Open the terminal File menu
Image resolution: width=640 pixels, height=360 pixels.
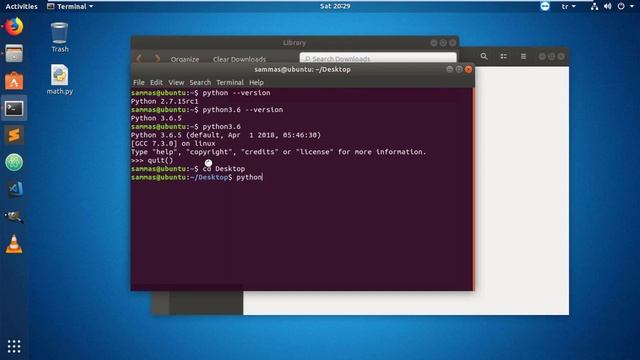[139, 82]
